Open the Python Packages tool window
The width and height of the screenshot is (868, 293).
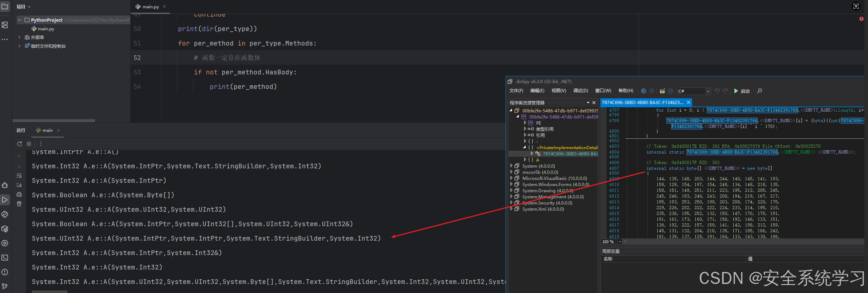5,229
